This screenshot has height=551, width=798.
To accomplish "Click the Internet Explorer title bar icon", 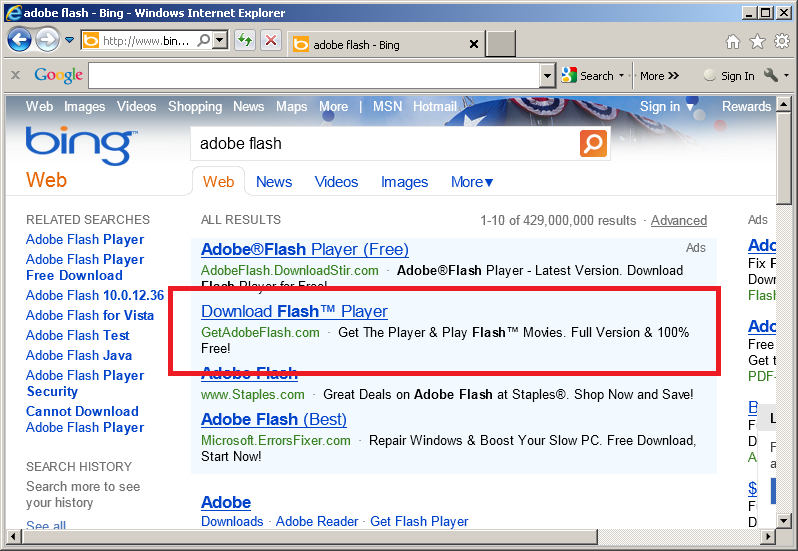I will (14, 13).
